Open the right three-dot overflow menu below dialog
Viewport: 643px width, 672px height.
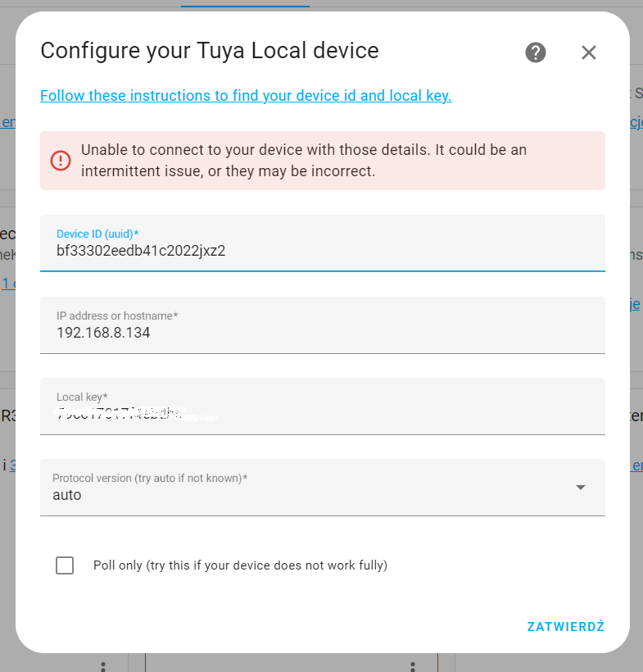pyautogui.click(x=412, y=666)
